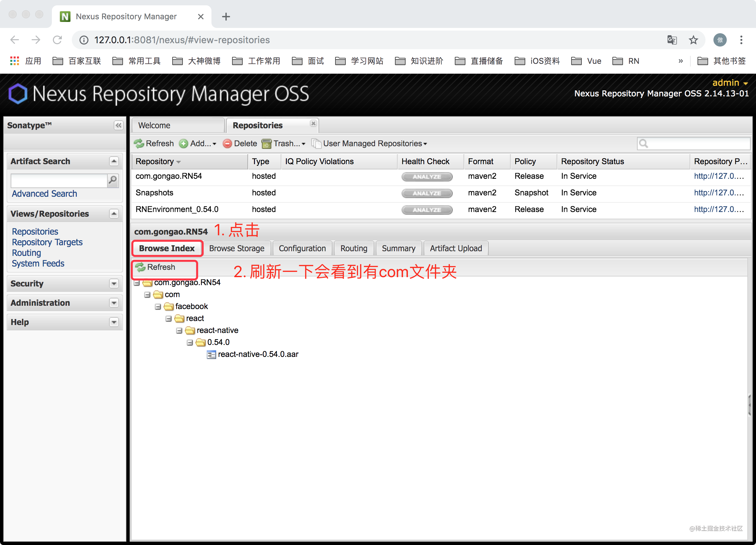
Task: Click the artifact search magnifier icon
Action: 113,180
